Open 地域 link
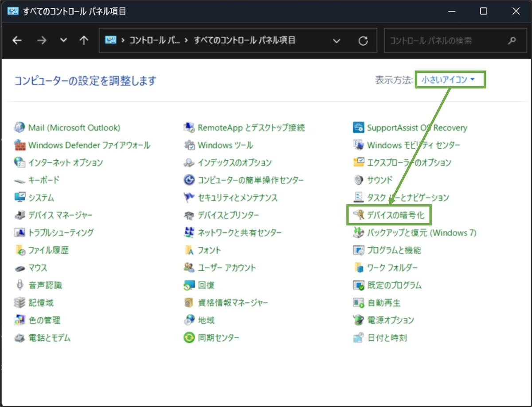The image size is (532, 407). pyautogui.click(x=206, y=320)
